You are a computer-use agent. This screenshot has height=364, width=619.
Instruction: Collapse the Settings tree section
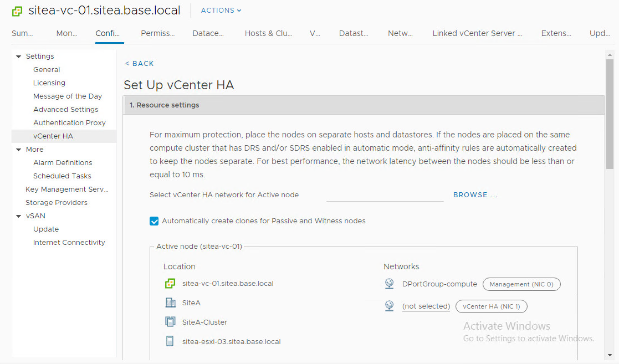point(18,57)
